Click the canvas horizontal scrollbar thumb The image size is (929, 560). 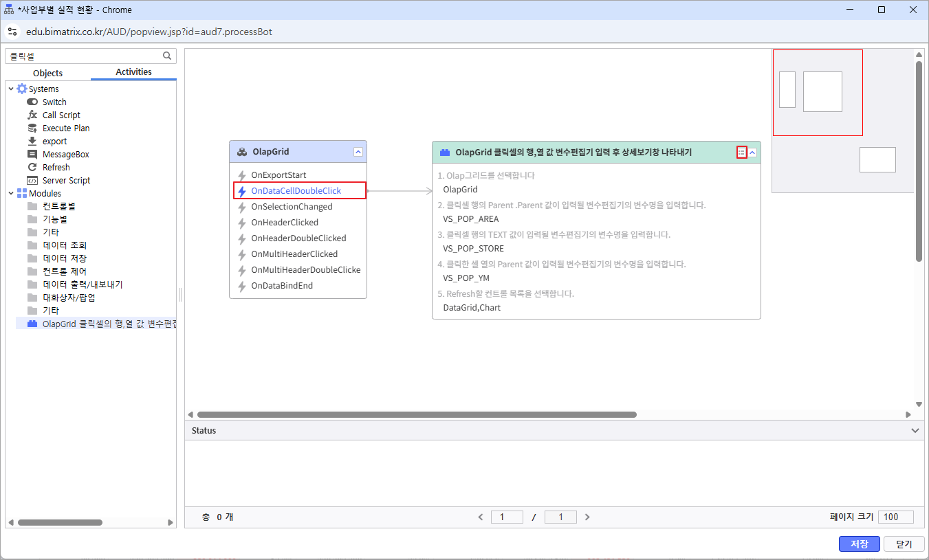[417, 414]
